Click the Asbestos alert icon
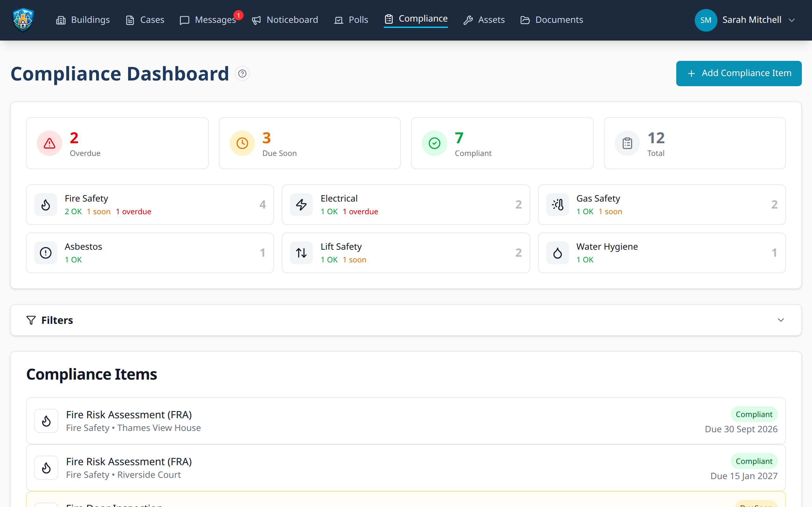Viewport: 812px width, 507px height. [46, 253]
